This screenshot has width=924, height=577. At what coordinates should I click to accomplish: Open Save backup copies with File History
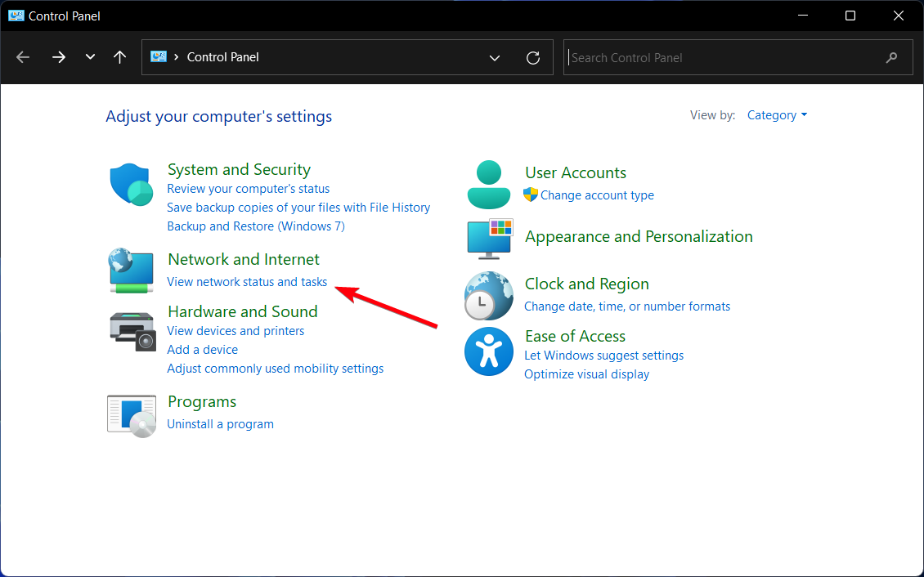pyautogui.click(x=298, y=208)
